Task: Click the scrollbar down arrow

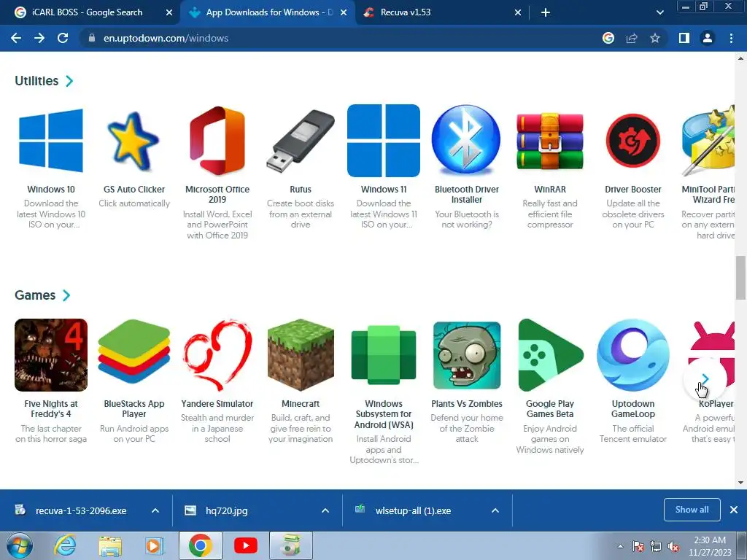Action: [740, 483]
